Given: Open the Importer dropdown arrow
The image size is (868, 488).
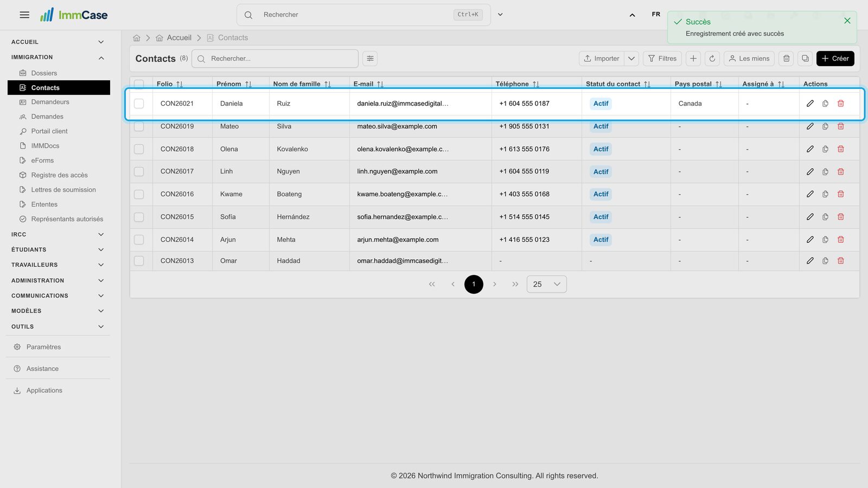Looking at the screenshot, I should click(x=631, y=59).
